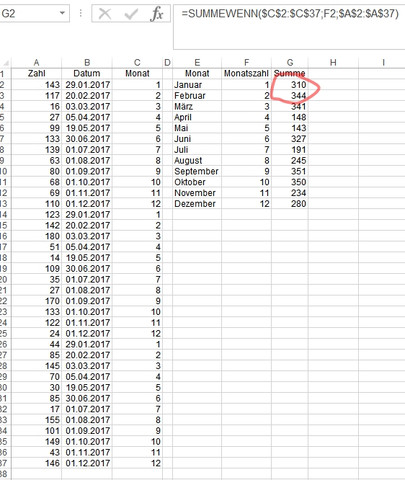Select column C header
The image size is (405, 480).
tap(137, 62)
